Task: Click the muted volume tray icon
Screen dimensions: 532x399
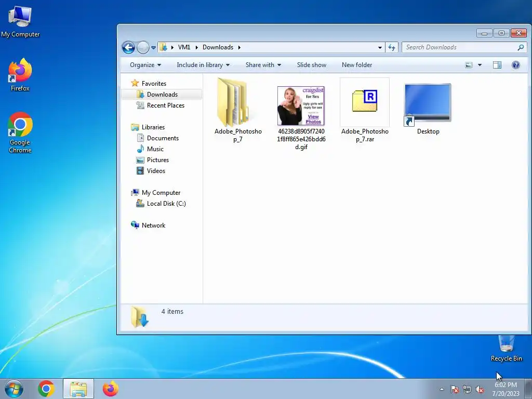Action: pos(479,390)
